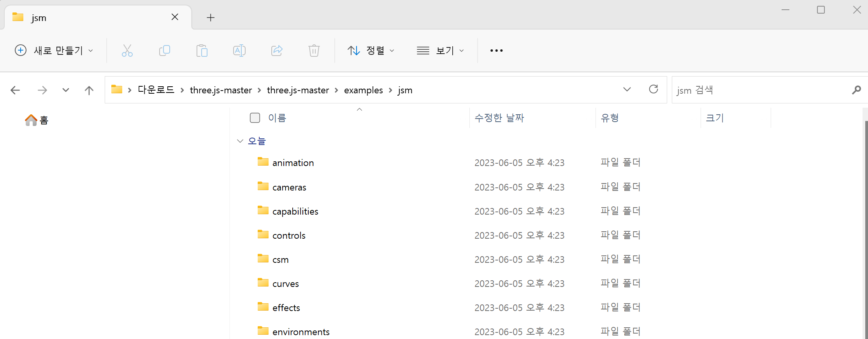Click the modified date of animation

[x=519, y=163]
